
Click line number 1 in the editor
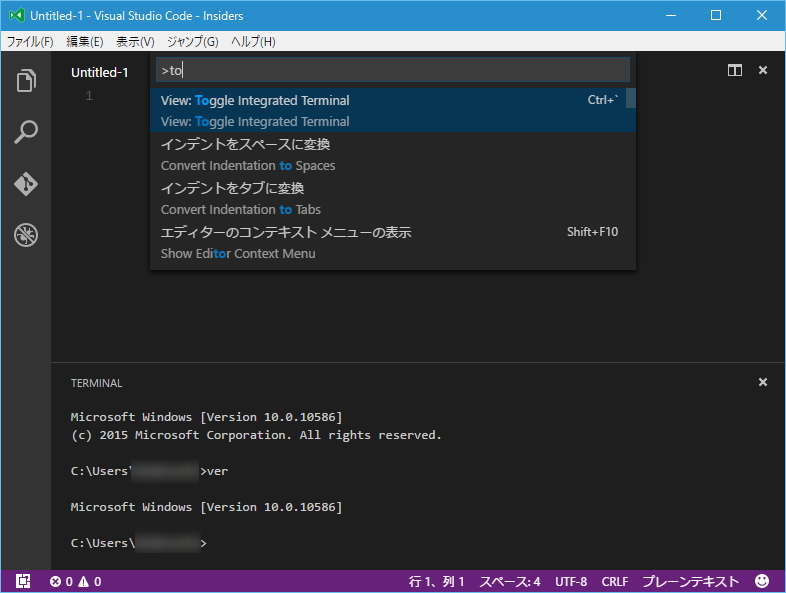(89, 95)
